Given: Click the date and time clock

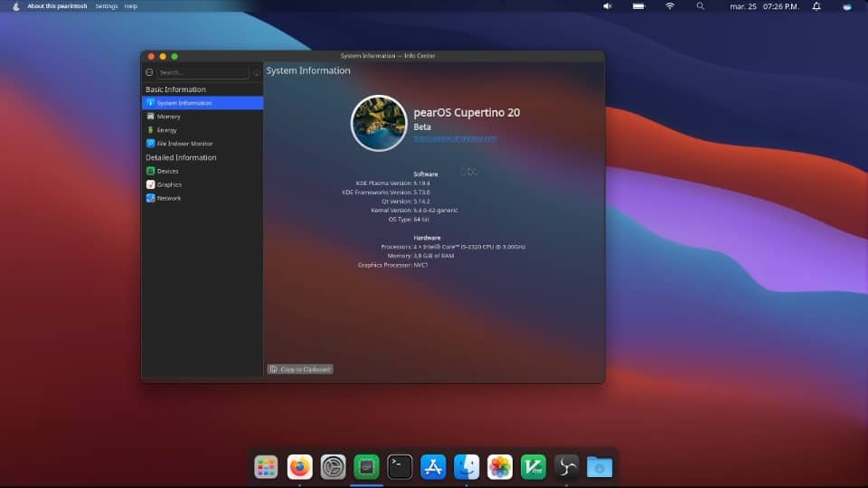Looking at the screenshot, I should (x=764, y=6).
